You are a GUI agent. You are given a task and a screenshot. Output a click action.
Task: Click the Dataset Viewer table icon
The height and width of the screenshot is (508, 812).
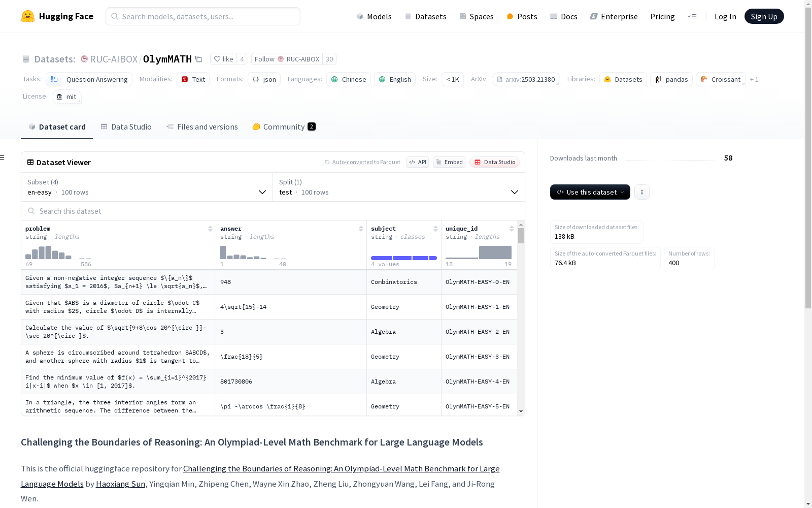[30, 162]
